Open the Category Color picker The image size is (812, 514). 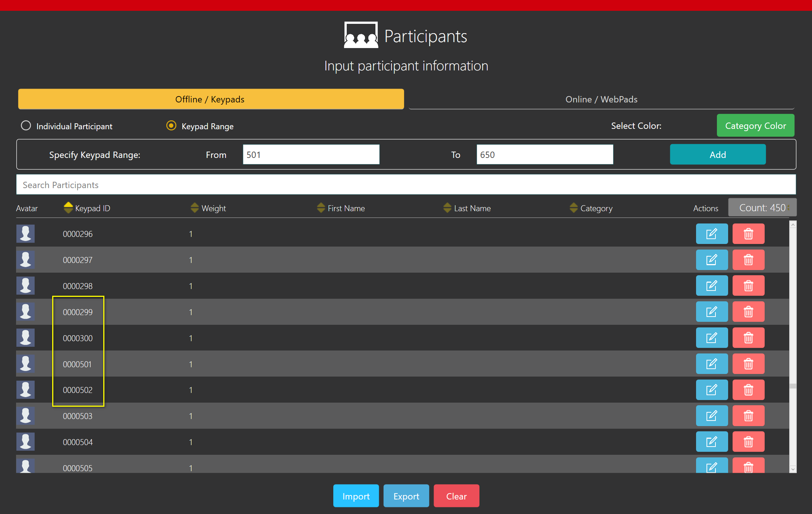pyautogui.click(x=755, y=126)
